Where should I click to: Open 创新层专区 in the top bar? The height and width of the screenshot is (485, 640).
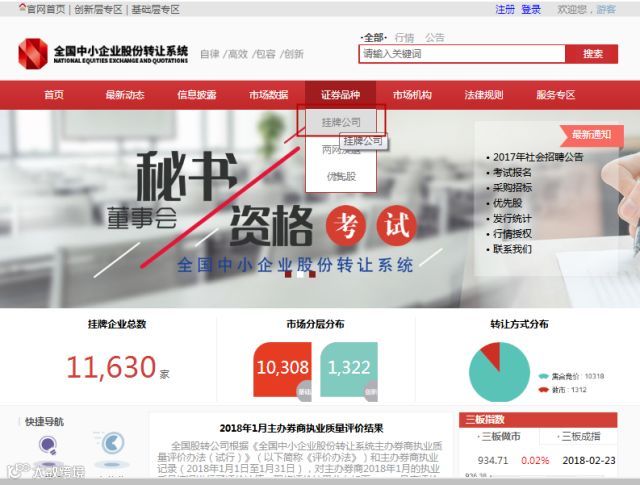pos(98,10)
